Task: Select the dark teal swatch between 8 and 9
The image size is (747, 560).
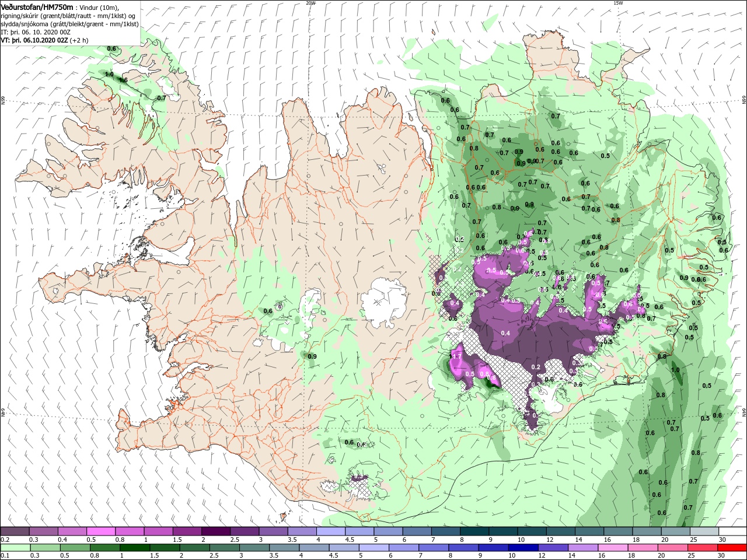Action: click(474, 531)
